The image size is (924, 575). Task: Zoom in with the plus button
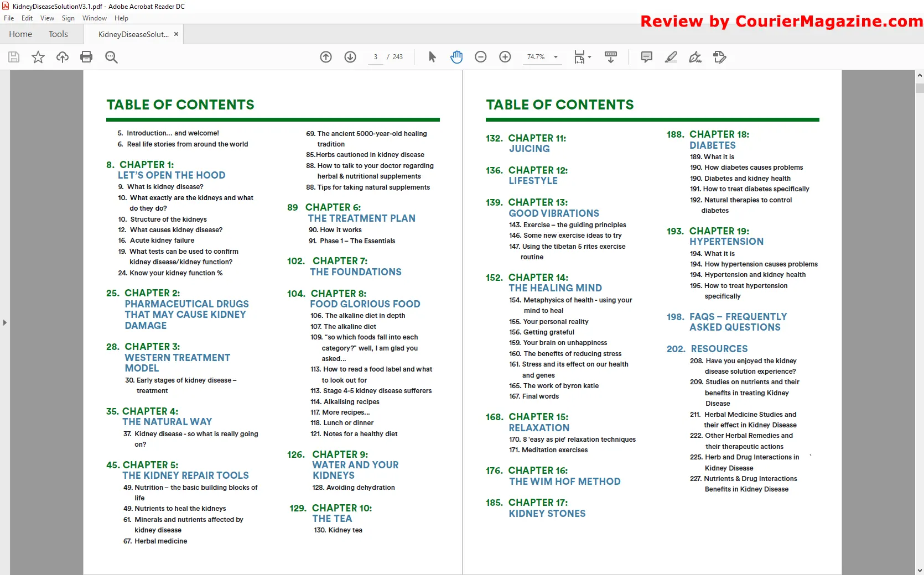pyautogui.click(x=505, y=57)
